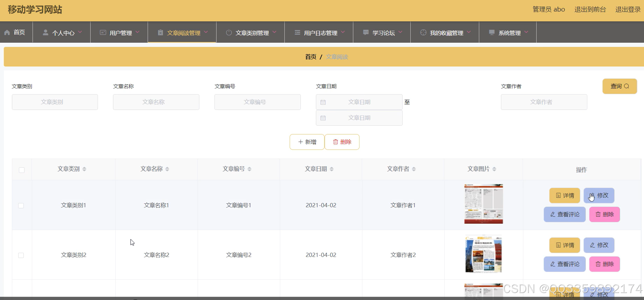Viewport: 644px width, 300px height.
Task: Click 详情 button for 文章名称2
Action: 565,245
